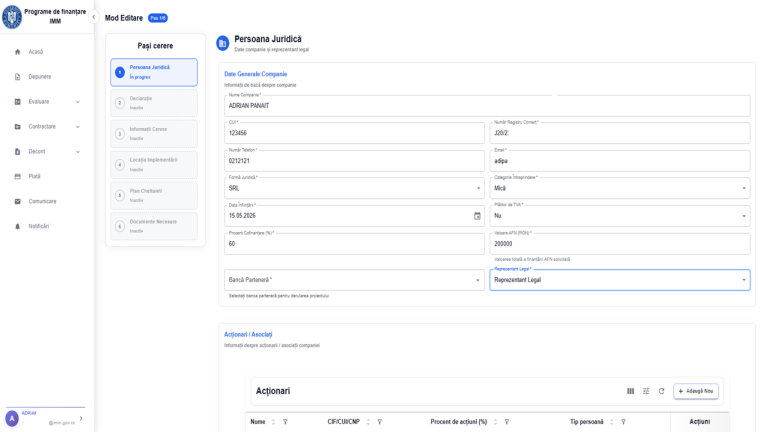Click the Plată card icon
This screenshot has width=768, height=432.
click(x=18, y=176)
